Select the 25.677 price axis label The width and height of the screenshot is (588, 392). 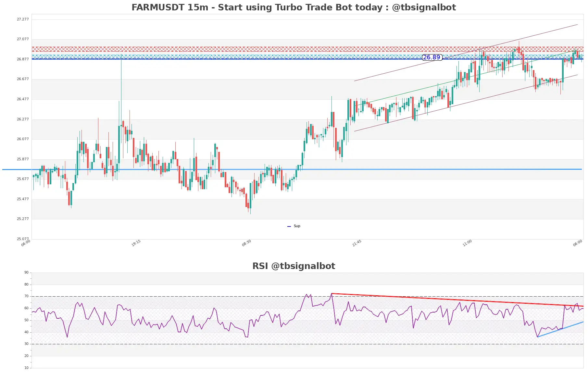tap(23, 179)
